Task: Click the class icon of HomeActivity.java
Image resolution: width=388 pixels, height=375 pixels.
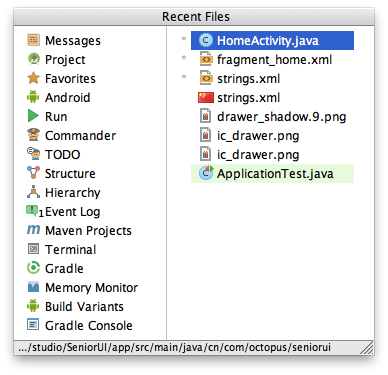Action: [x=206, y=40]
